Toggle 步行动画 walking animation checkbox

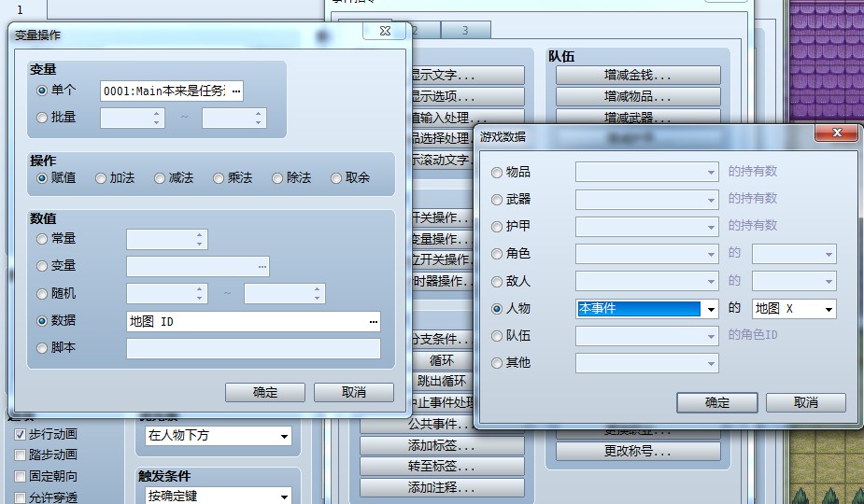pos(20,435)
